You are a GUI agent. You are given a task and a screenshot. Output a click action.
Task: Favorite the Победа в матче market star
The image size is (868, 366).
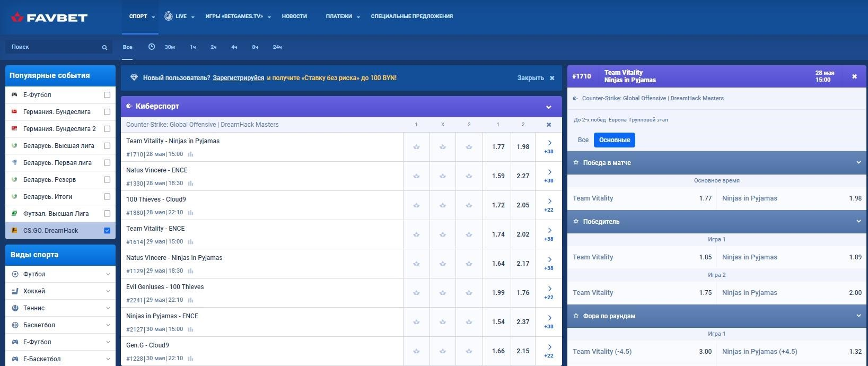(576, 163)
